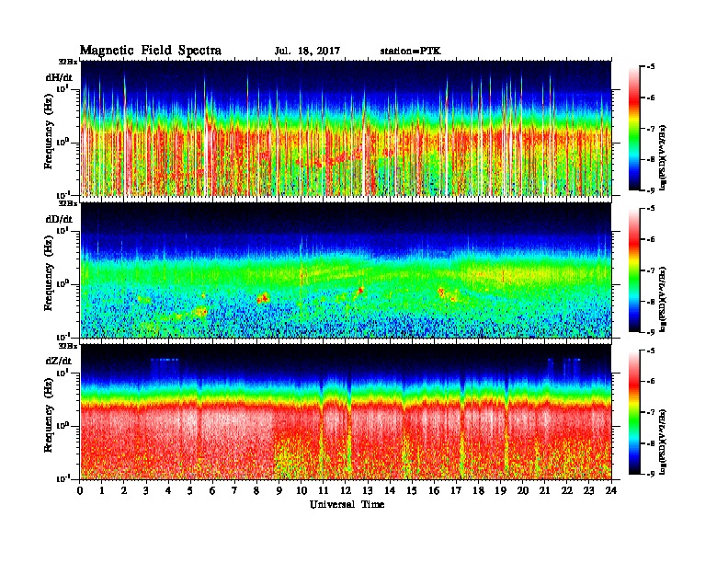
Task: Click the dD/dt colorbar PSD unit label
Action: 664,299
